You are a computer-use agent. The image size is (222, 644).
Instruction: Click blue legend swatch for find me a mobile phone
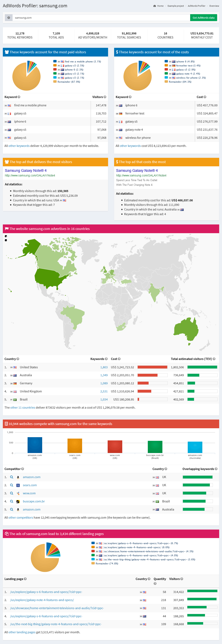[x=55, y=61]
